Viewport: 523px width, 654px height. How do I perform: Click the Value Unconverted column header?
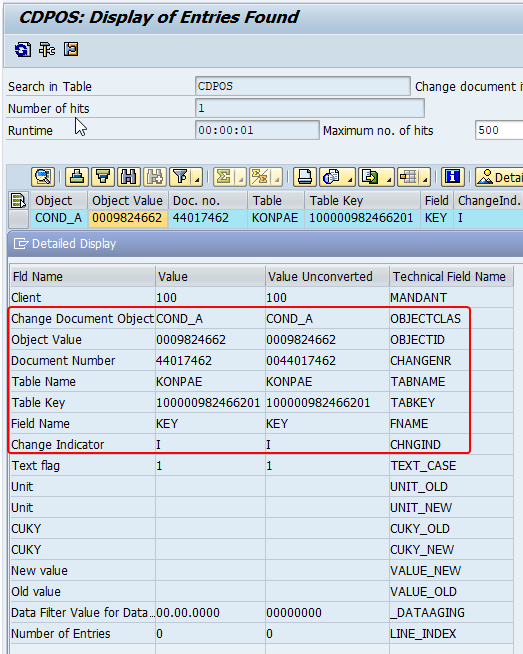pyautogui.click(x=327, y=277)
